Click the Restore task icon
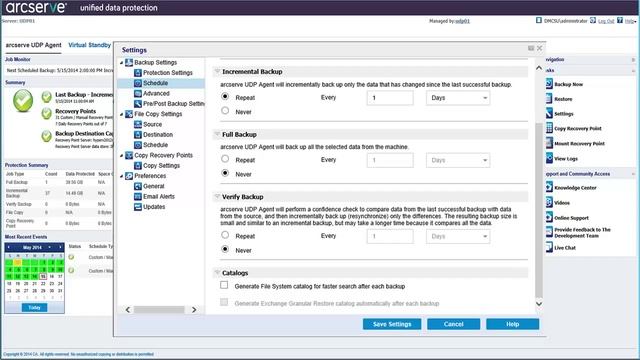Screen dimensions: 640x360 pos(549,98)
